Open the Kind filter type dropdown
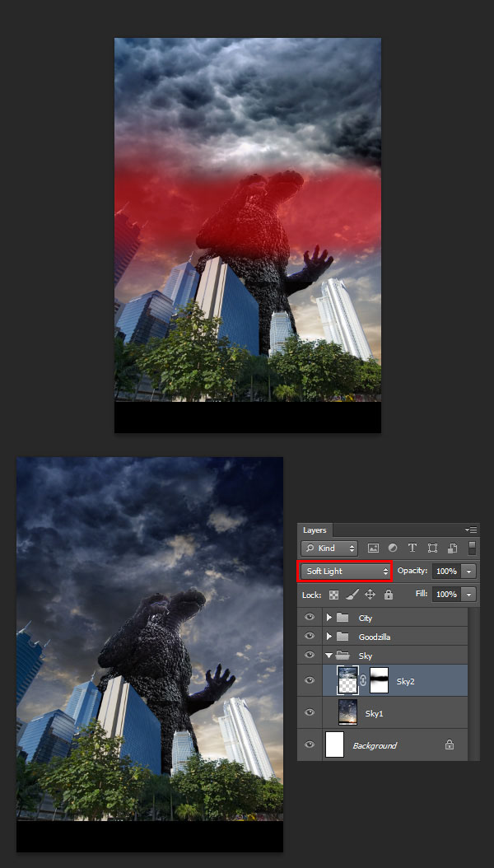 coord(329,548)
